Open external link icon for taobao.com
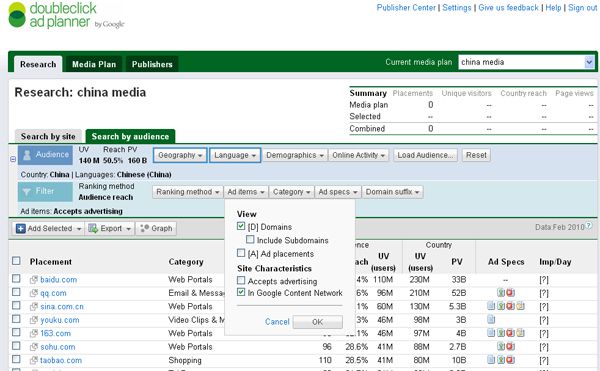600x371 pixels. 34,360
